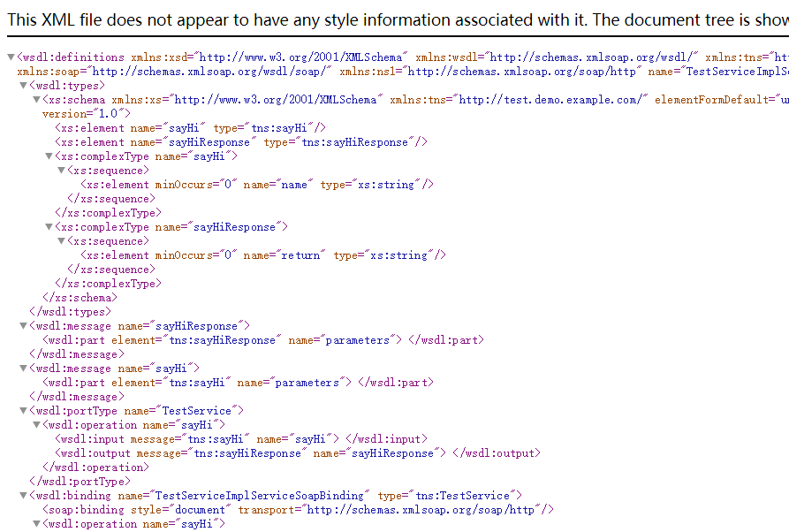Collapse xs:complexType name="sayHiResponse" node

tap(49, 227)
